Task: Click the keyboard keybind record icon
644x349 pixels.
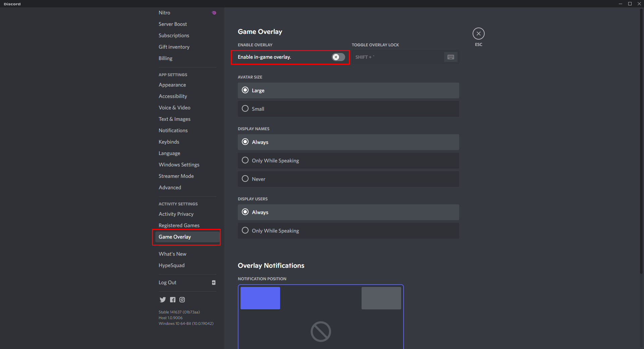Action: click(450, 57)
